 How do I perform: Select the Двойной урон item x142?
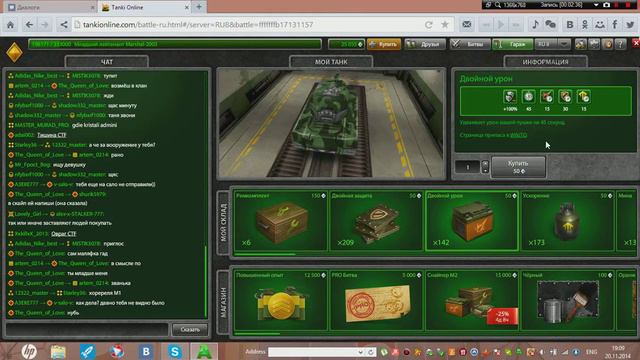[471, 220]
